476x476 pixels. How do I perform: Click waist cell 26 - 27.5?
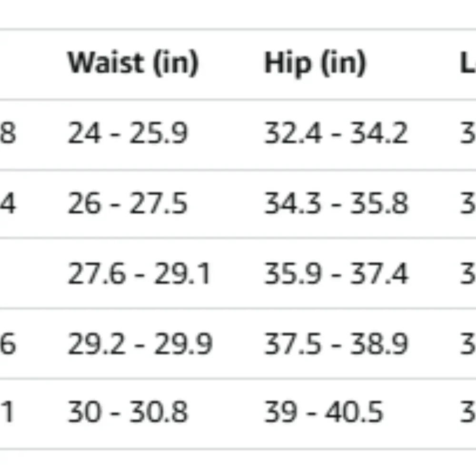pos(128,203)
